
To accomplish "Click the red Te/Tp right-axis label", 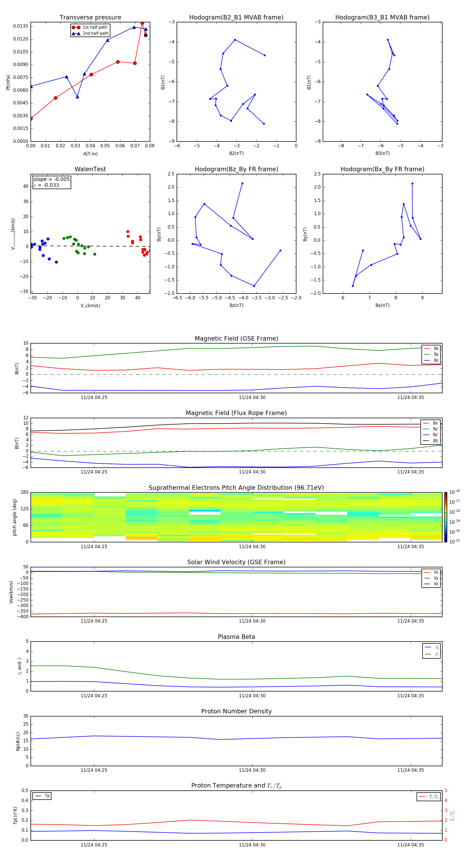I will point(452,815).
